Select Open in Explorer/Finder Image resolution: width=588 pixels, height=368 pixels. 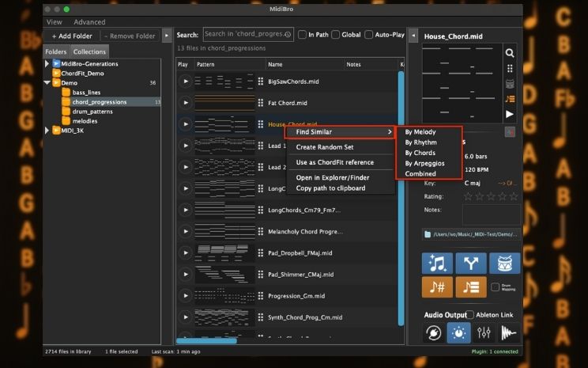coord(333,177)
